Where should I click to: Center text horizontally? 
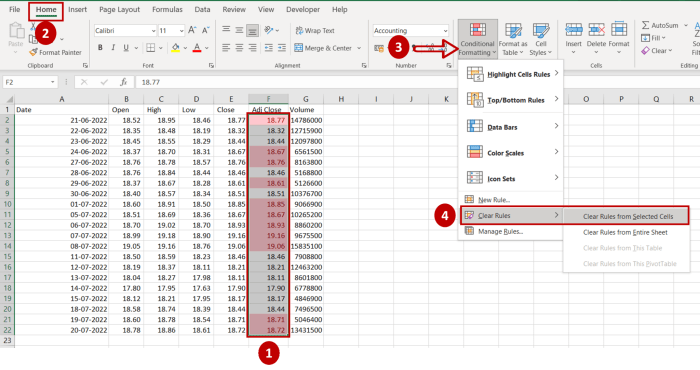tap(239, 48)
